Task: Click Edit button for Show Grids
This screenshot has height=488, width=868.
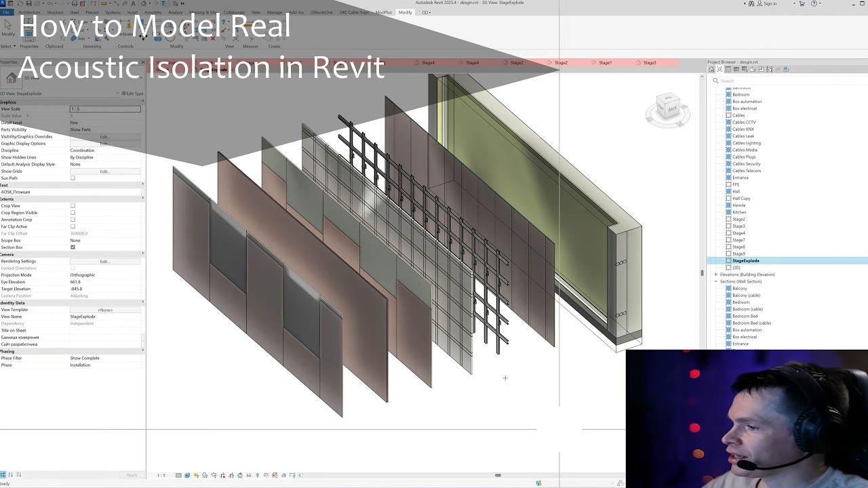Action: [x=104, y=171]
